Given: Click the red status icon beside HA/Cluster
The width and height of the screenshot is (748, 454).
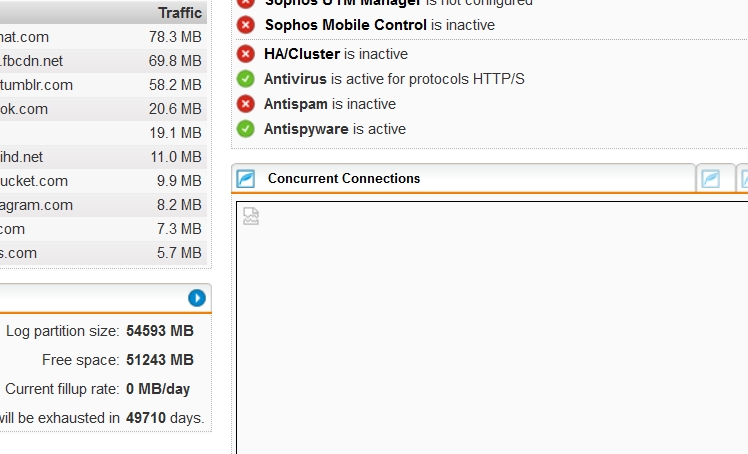Looking at the screenshot, I should (x=246, y=54).
